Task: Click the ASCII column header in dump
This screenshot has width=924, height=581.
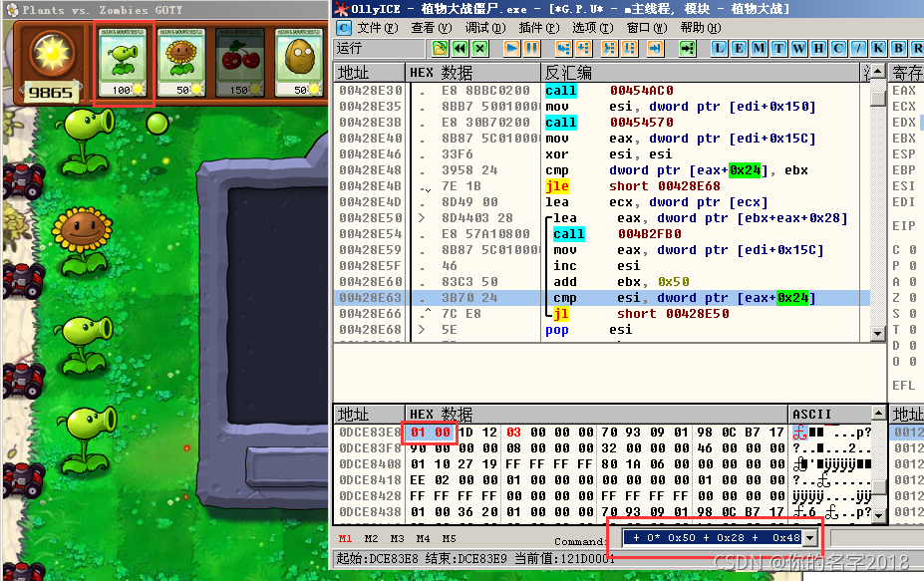Action: pos(829,414)
